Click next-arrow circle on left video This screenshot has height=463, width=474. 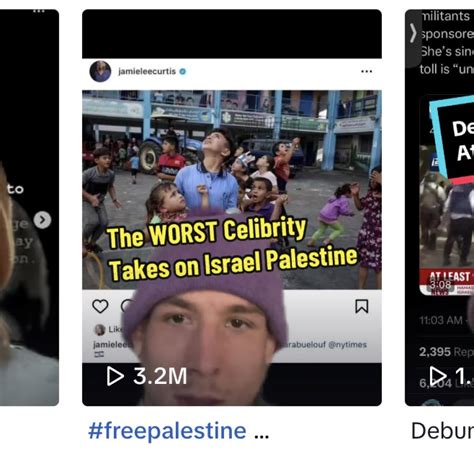(x=42, y=220)
